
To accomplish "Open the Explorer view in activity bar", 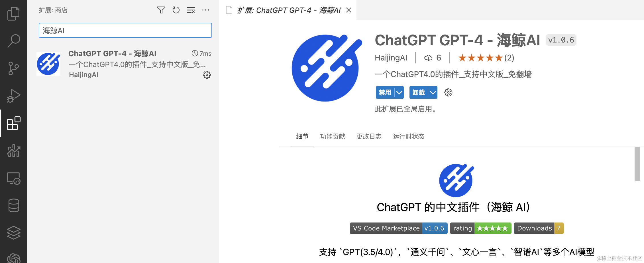I will (13, 13).
